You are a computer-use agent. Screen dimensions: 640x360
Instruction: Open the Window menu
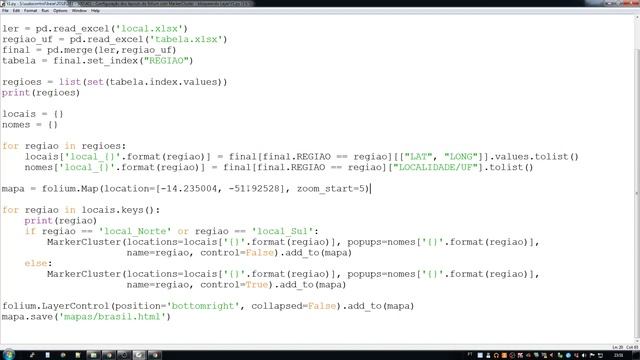coord(79,11)
